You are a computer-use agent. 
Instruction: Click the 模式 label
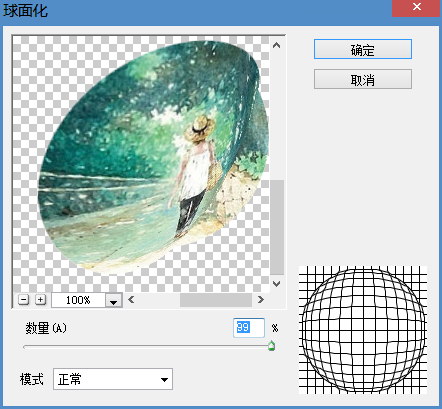(32, 379)
